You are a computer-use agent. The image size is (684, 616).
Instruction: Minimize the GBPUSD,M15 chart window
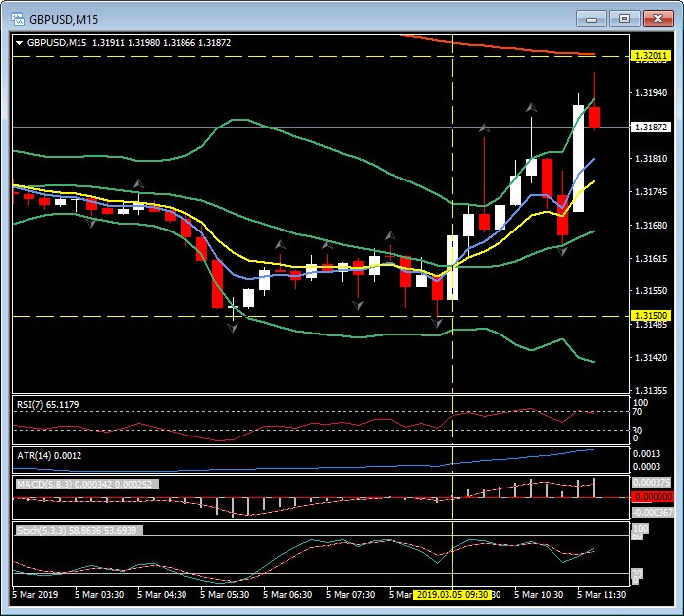[x=591, y=18]
